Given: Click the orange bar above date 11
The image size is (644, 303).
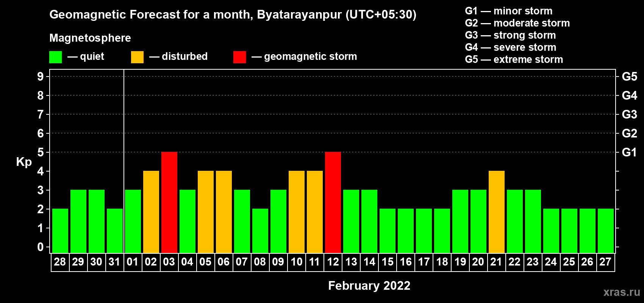Looking at the screenshot, I should pyautogui.click(x=315, y=212).
